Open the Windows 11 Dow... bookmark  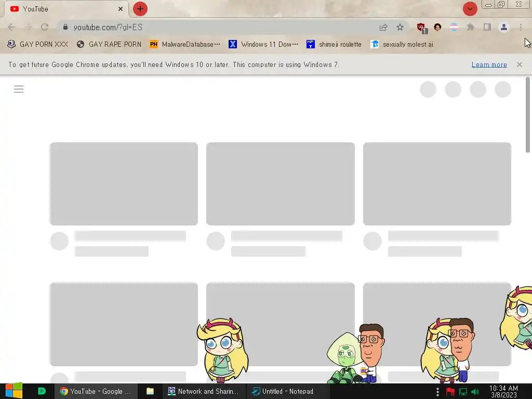point(263,45)
